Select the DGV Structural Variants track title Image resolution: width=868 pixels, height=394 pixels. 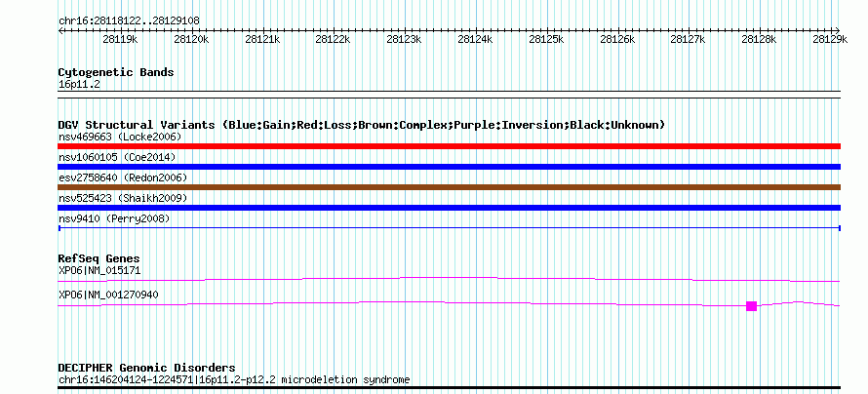362,125
